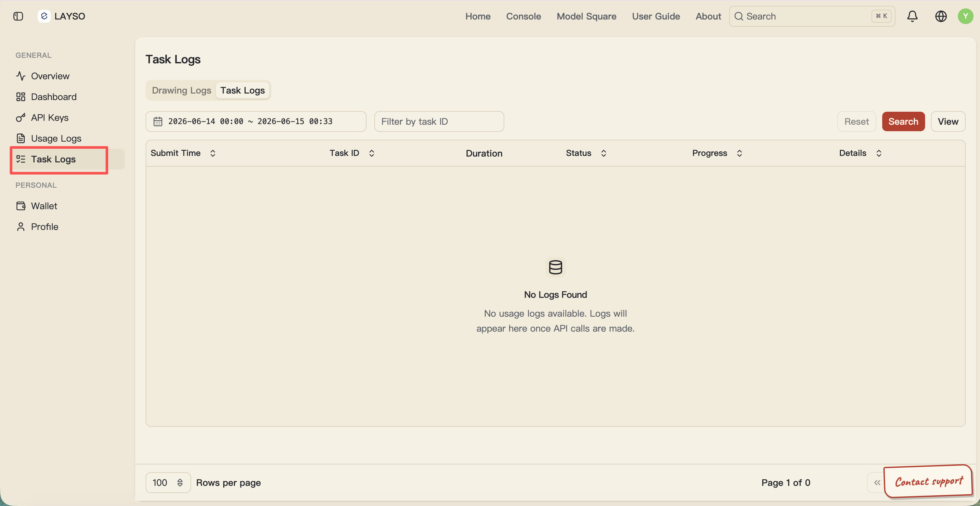This screenshot has width=980, height=506.
Task: Click the Duration column header
Action: 484,153
